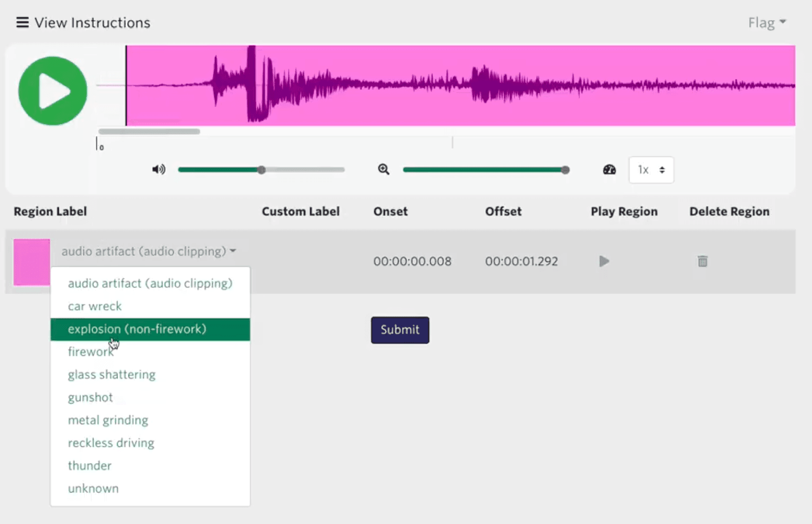This screenshot has height=524, width=812.
Task: Select explosion (non-firework) from the list
Action: 137,329
